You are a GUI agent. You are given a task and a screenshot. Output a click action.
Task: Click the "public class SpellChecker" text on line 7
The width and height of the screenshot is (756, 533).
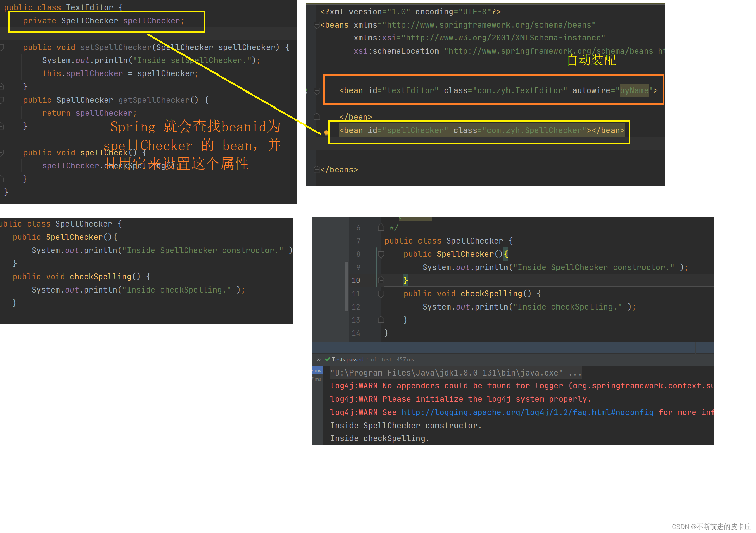444,241
